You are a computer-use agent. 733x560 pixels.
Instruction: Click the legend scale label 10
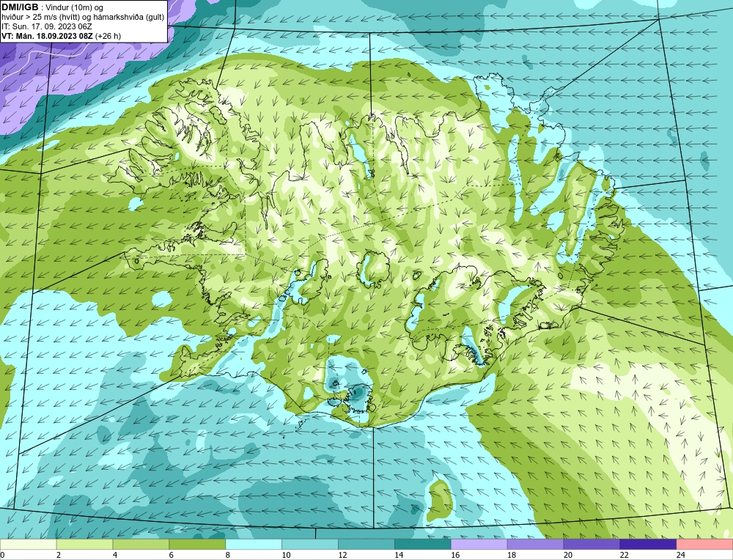[x=286, y=555]
